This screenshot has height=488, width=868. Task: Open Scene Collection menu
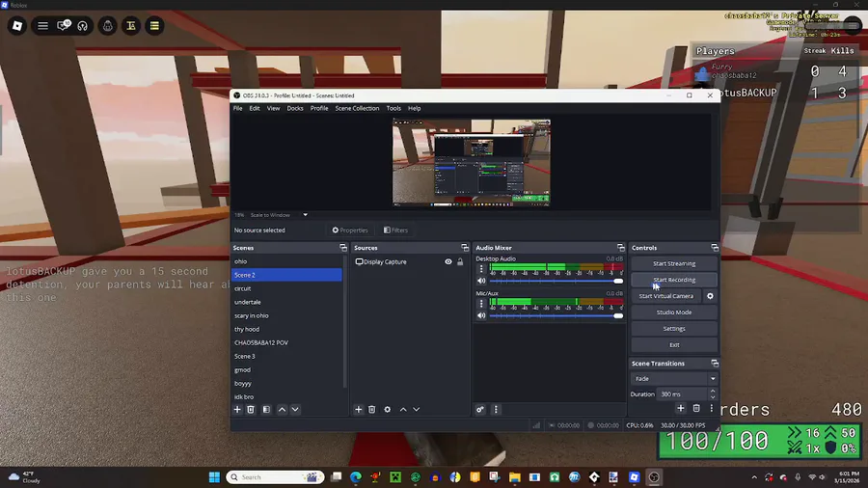pos(357,108)
